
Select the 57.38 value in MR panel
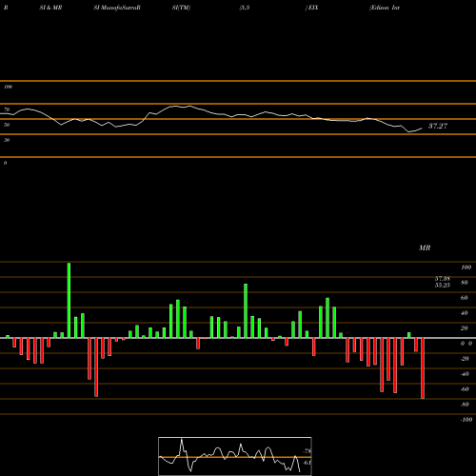tap(443, 279)
